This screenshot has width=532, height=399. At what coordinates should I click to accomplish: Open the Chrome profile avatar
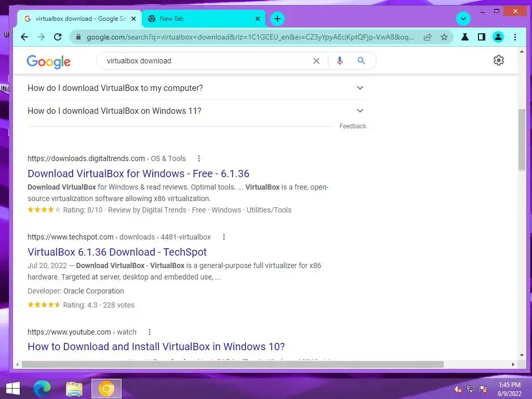coord(498,37)
